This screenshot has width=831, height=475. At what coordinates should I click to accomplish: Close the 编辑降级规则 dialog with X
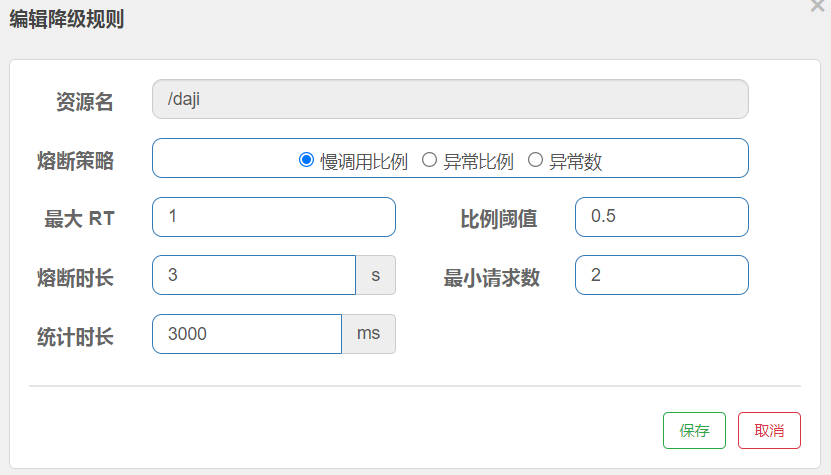(817, 5)
